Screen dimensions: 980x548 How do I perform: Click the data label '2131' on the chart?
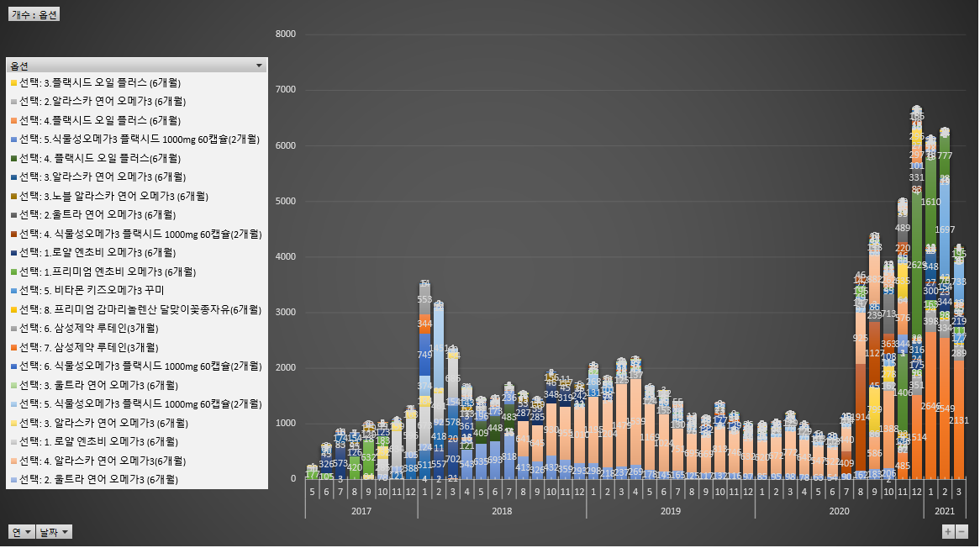pyautogui.click(x=959, y=420)
